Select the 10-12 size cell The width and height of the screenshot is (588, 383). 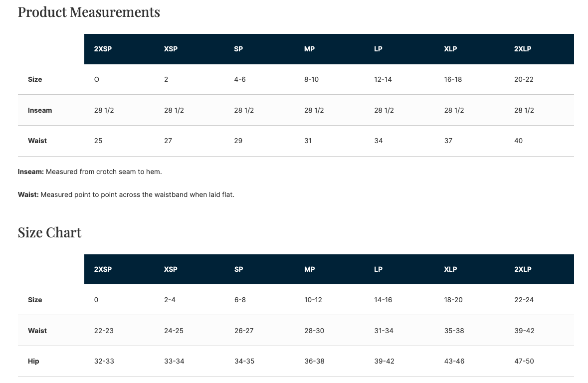313,300
